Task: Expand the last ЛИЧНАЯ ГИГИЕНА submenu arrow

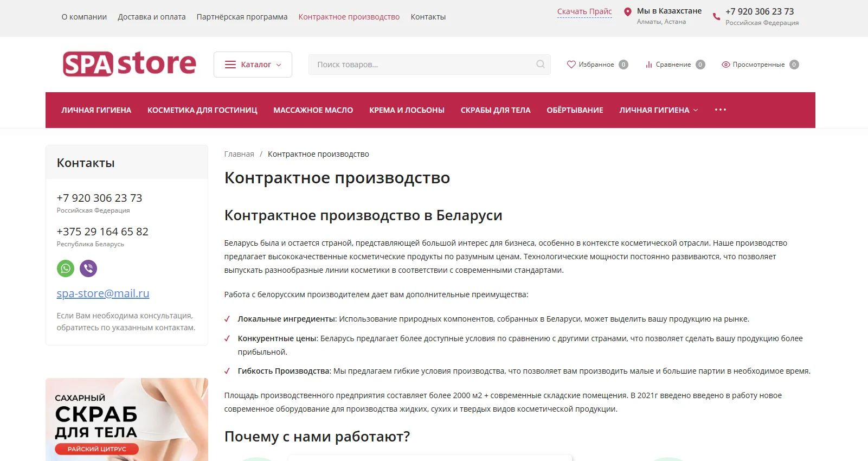Action: (696, 110)
